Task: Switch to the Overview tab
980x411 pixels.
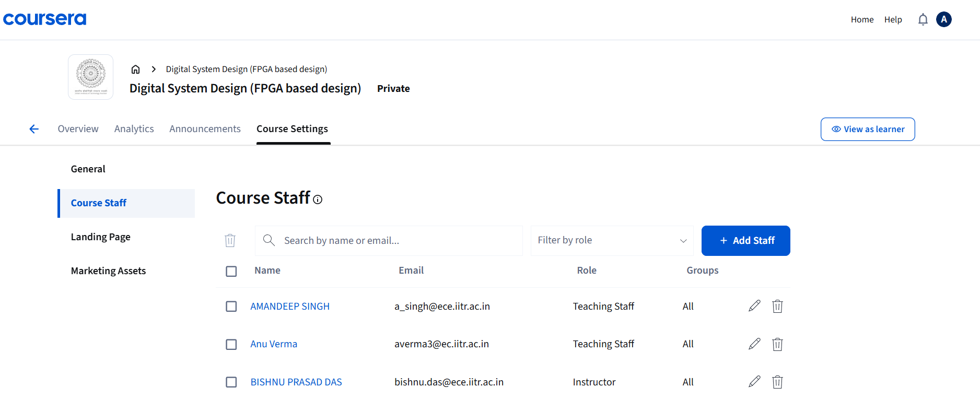Action: point(78,129)
